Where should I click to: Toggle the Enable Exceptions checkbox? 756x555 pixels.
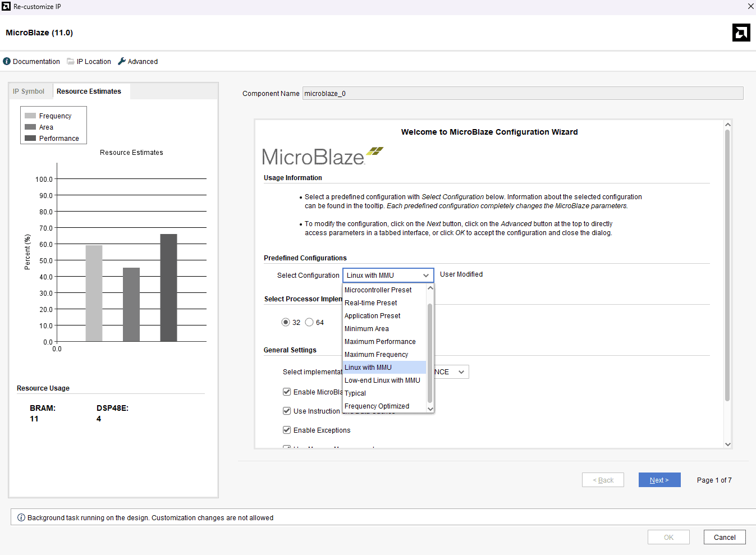pos(287,430)
